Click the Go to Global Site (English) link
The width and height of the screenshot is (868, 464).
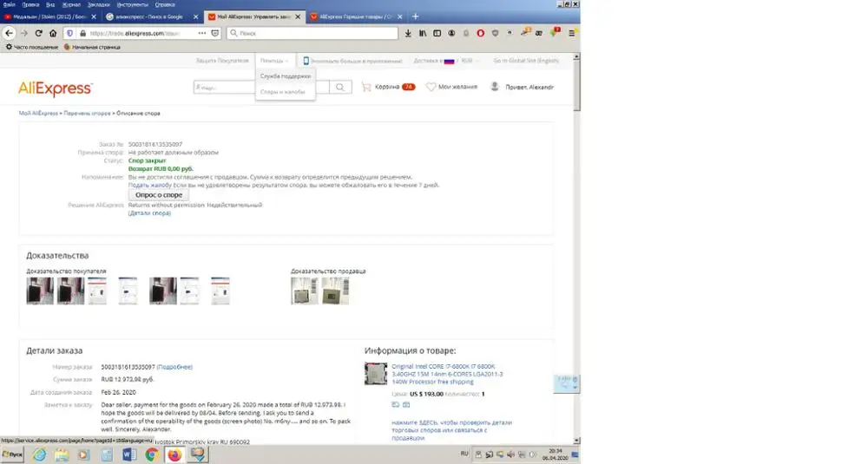coord(526,61)
